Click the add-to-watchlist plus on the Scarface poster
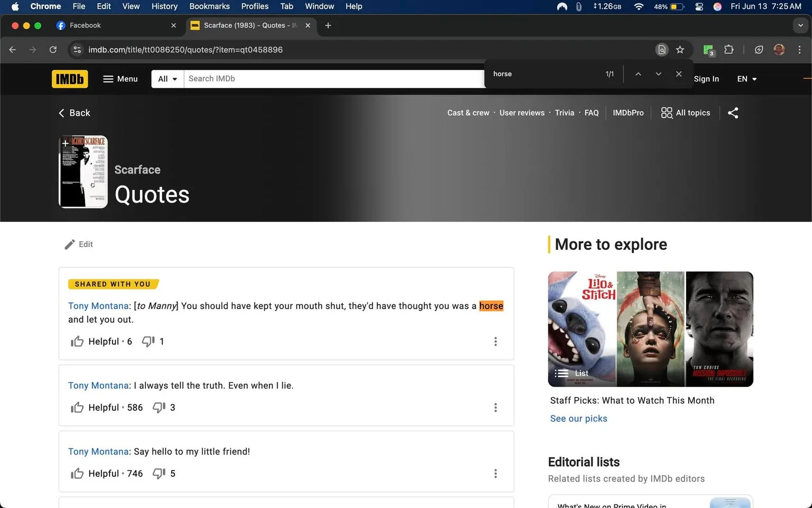The height and width of the screenshot is (508, 812). [x=65, y=143]
